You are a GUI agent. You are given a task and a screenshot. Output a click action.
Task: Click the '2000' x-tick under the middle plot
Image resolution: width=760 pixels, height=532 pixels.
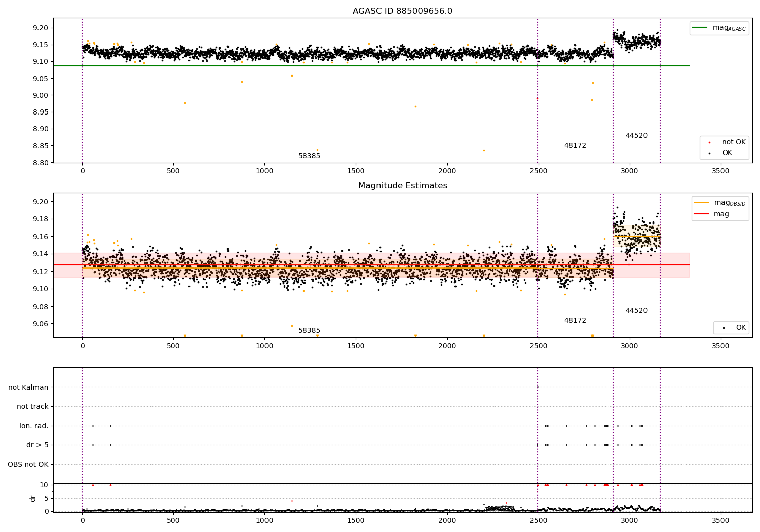click(x=447, y=346)
